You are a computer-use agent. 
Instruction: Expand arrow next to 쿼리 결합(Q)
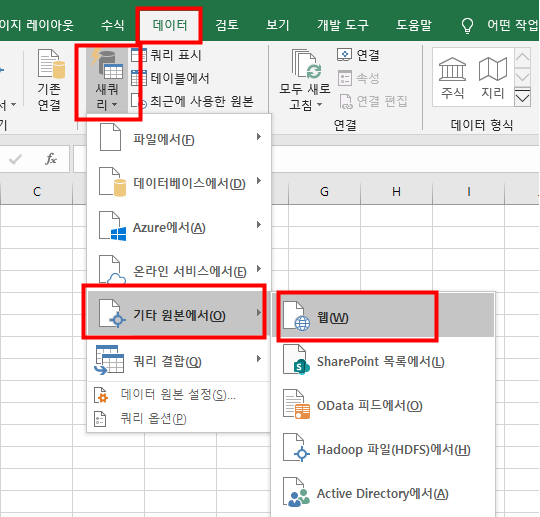coord(259,359)
